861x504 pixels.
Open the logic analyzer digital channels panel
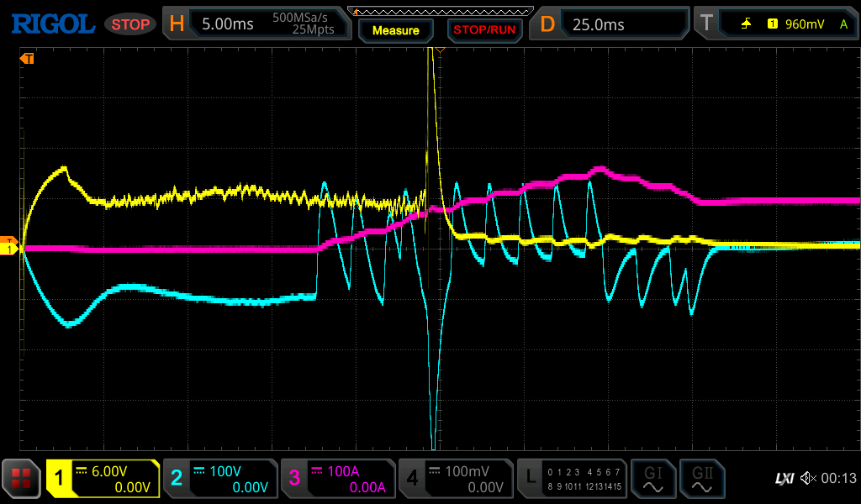572,479
